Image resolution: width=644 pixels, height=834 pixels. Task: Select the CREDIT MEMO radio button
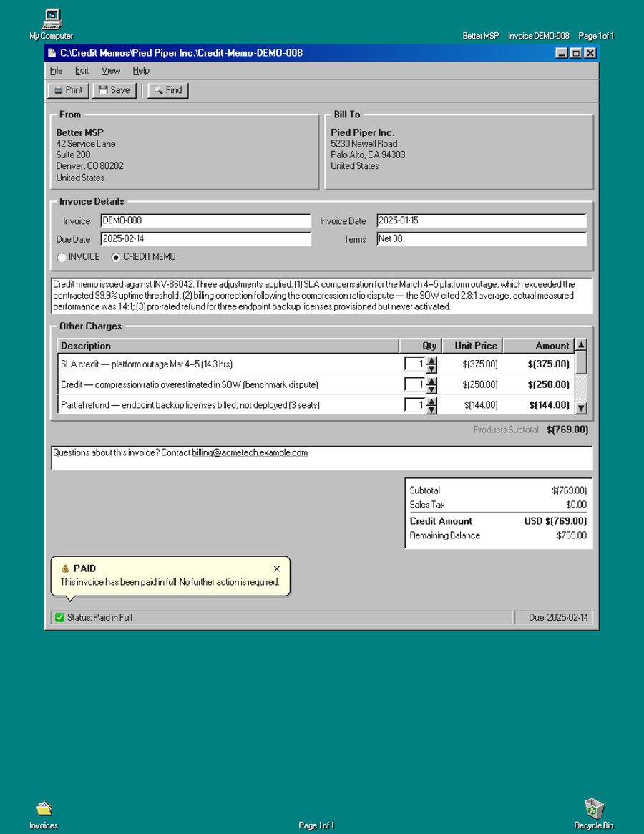pyautogui.click(x=116, y=258)
